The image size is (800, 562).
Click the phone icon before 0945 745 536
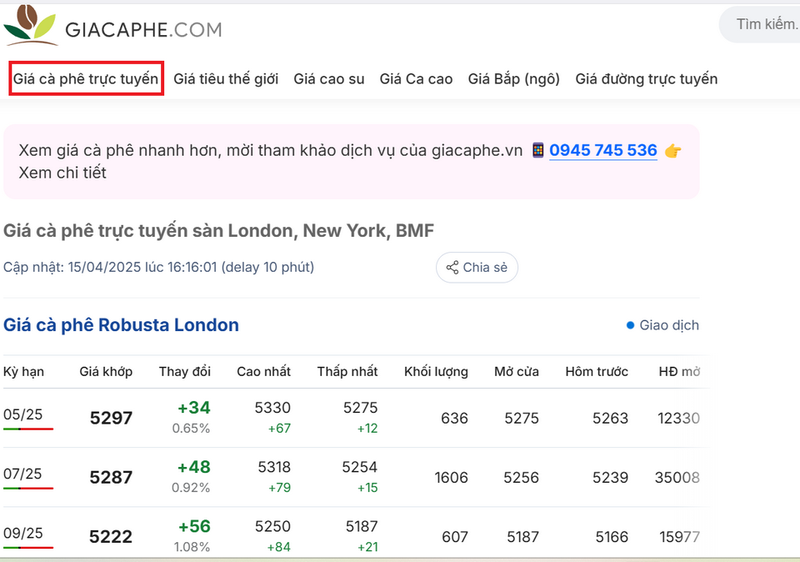click(x=538, y=150)
